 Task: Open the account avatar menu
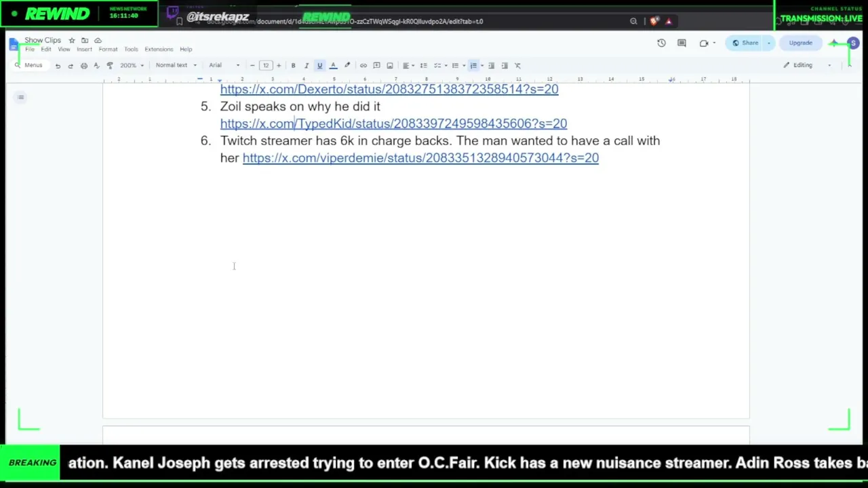853,43
